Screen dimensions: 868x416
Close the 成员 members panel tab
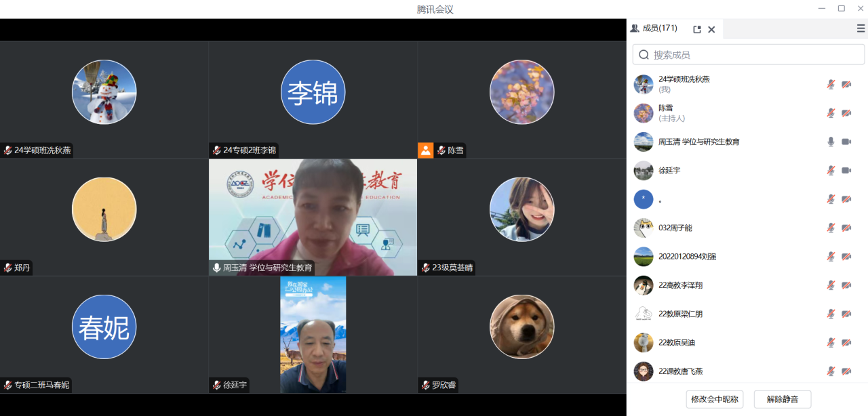coord(711,29)
